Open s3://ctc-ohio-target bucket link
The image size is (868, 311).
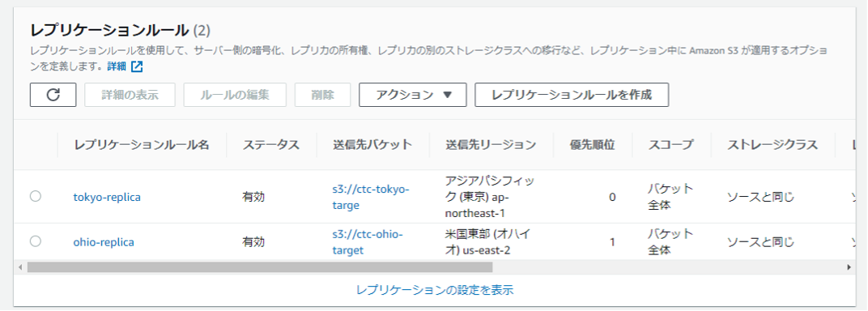368,242
